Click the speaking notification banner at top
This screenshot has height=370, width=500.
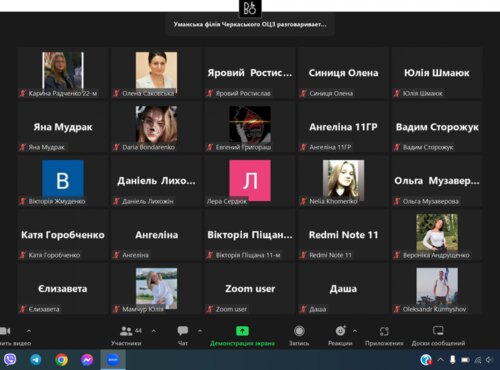pyautogui.click(x=250, y=24)
